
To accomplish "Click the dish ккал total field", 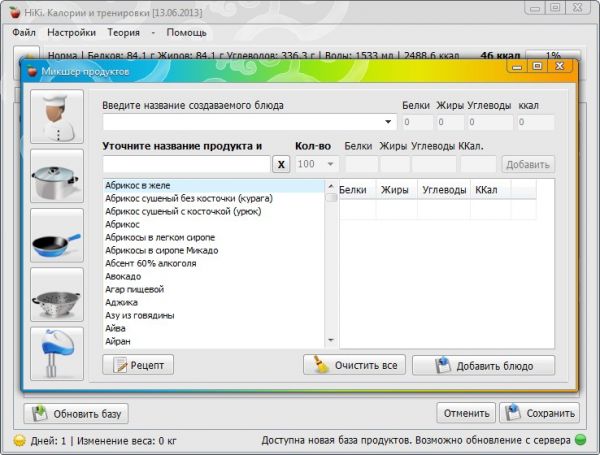I will pyautogui.click(x=535, y=122).
